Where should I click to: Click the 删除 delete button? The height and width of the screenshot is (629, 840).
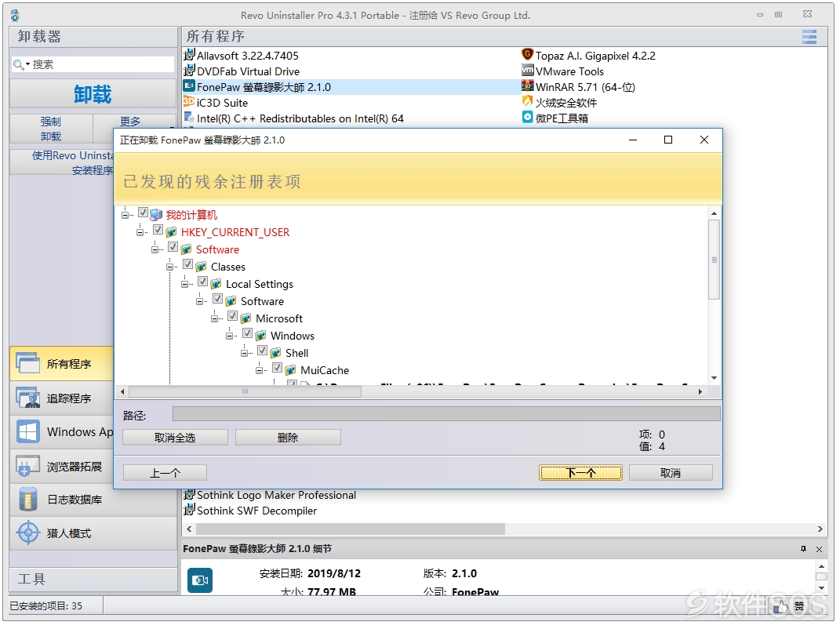point(288,437)
